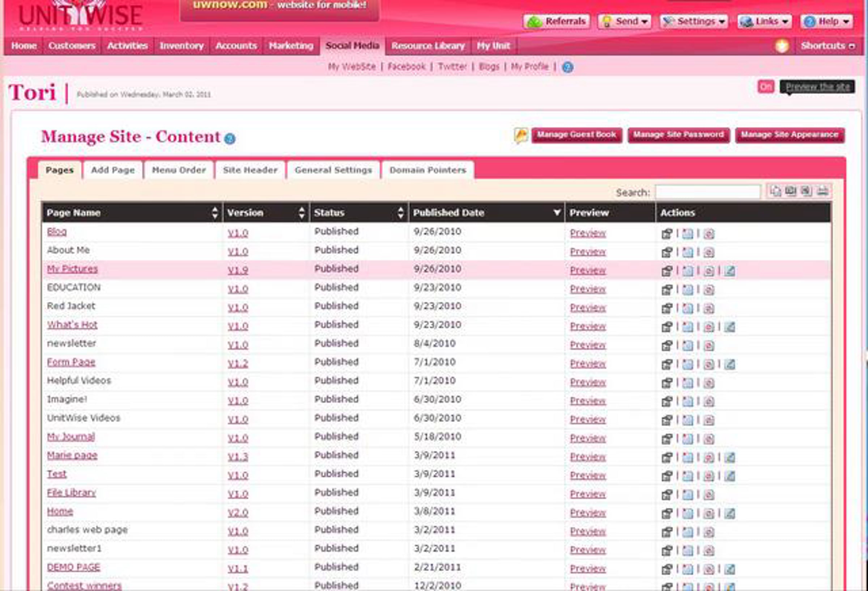
Task: Sort table by Page Name column
Action: coord(215,213)
